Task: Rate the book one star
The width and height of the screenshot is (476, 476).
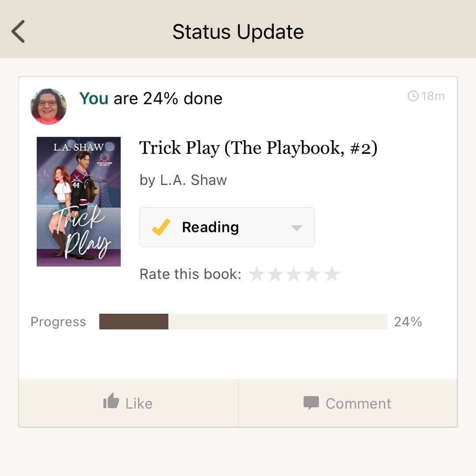Action: point(257,274)
